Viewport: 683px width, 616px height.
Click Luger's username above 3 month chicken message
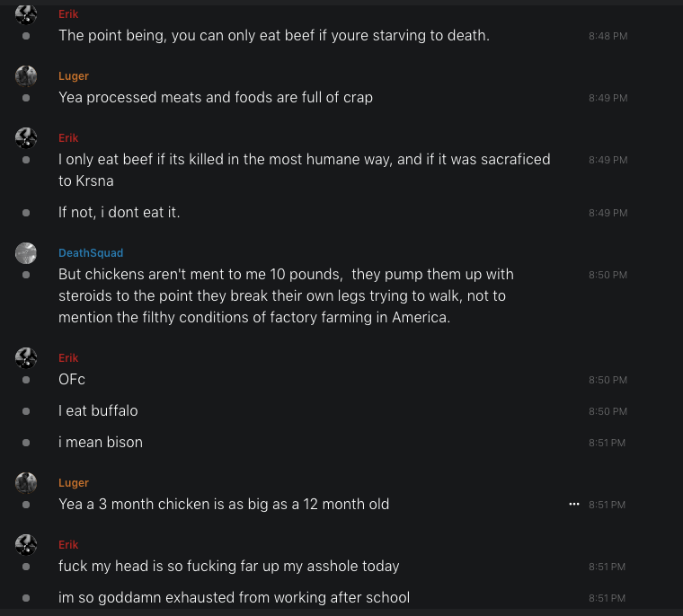click(x=74, y=483)
